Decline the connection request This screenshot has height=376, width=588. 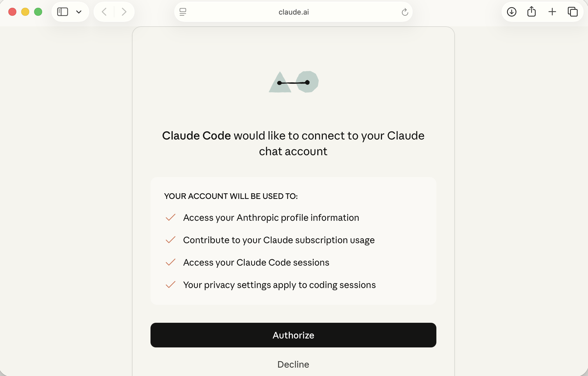point(293,364)
